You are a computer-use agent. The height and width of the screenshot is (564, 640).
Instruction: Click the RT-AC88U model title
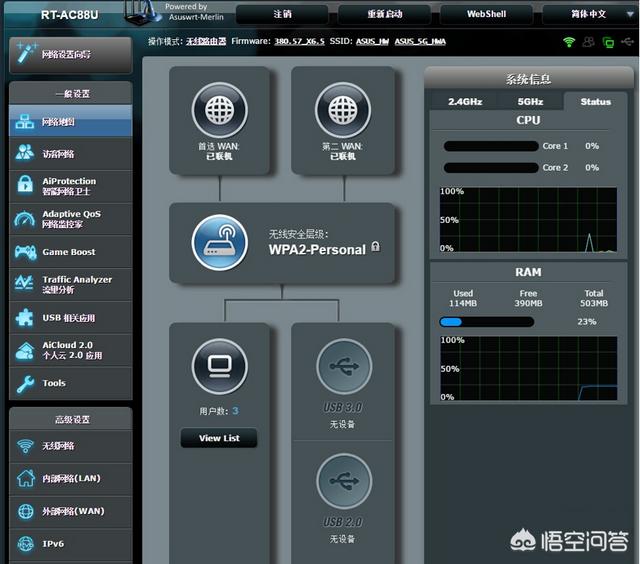[69, 15]
